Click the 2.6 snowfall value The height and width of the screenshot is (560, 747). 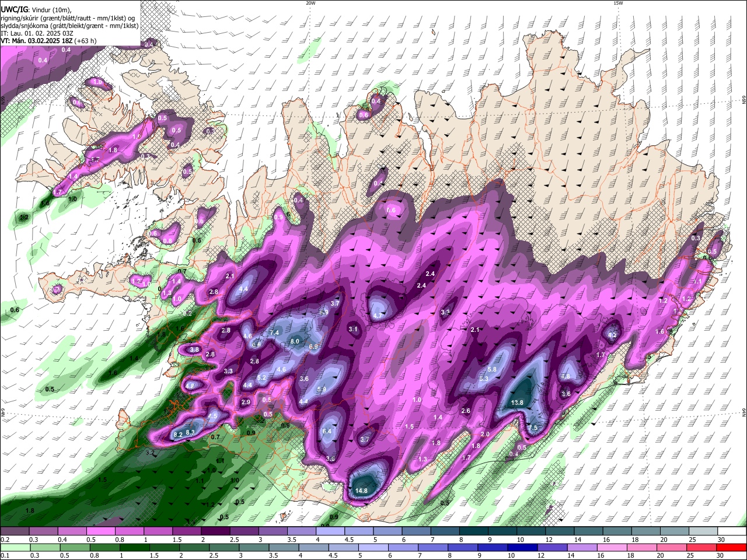[466, 411]
